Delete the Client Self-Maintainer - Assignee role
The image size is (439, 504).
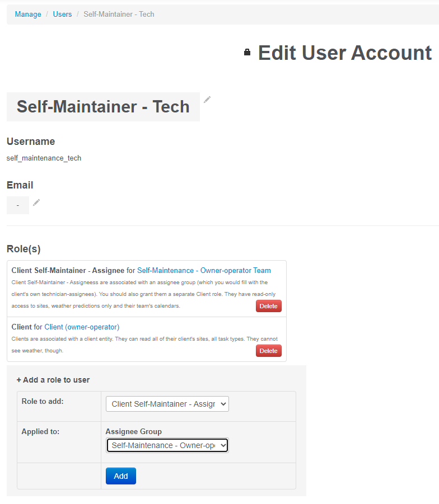(268, 306)
